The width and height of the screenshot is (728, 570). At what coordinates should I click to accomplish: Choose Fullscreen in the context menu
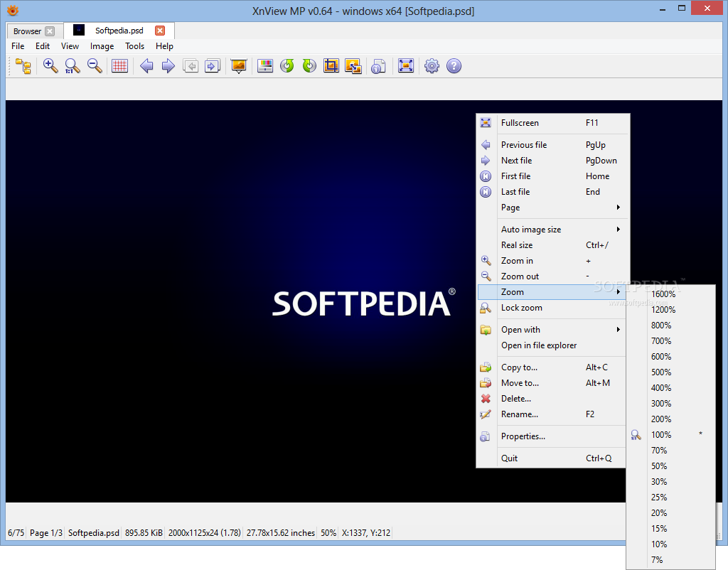tap(553, 123)
